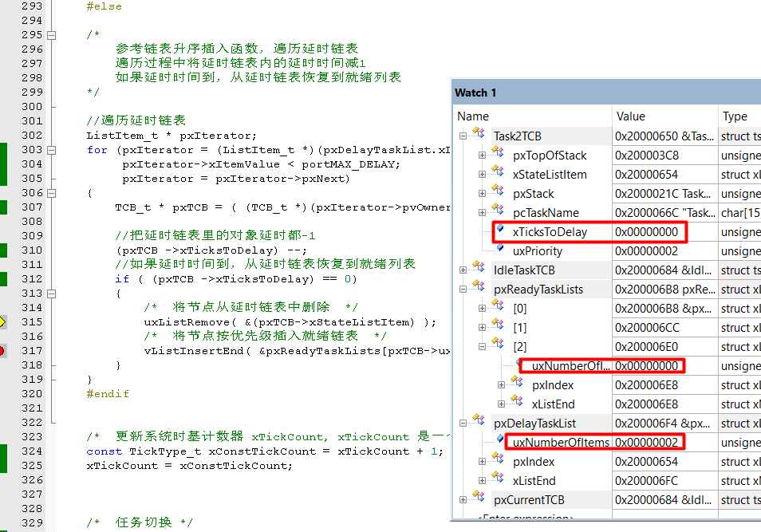Collapse the comment block at line 295

51,35
